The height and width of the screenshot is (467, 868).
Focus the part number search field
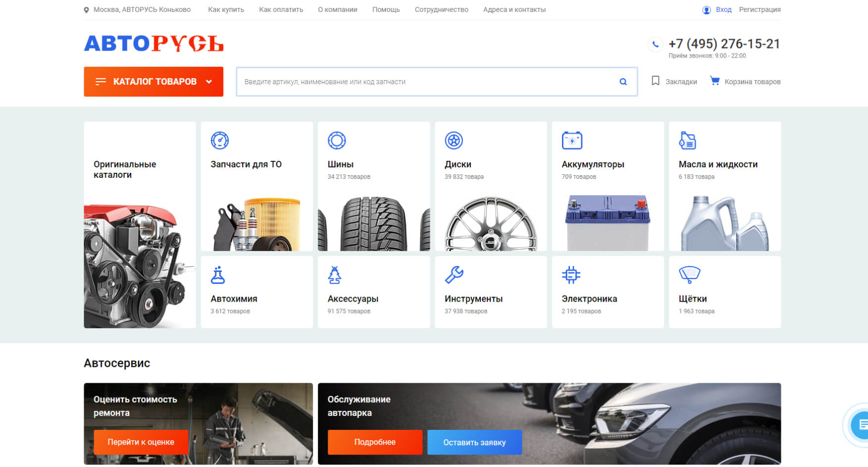[x=426, y=82]
